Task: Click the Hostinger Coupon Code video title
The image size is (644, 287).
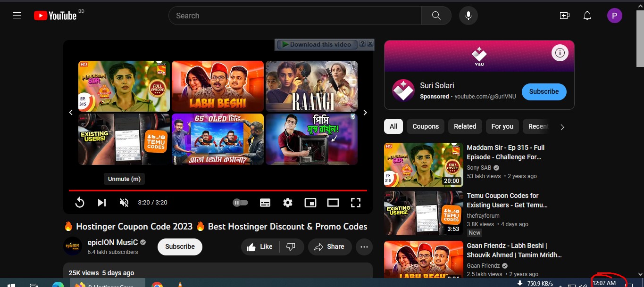Action: pyautogui.click(x=216, y=226)
